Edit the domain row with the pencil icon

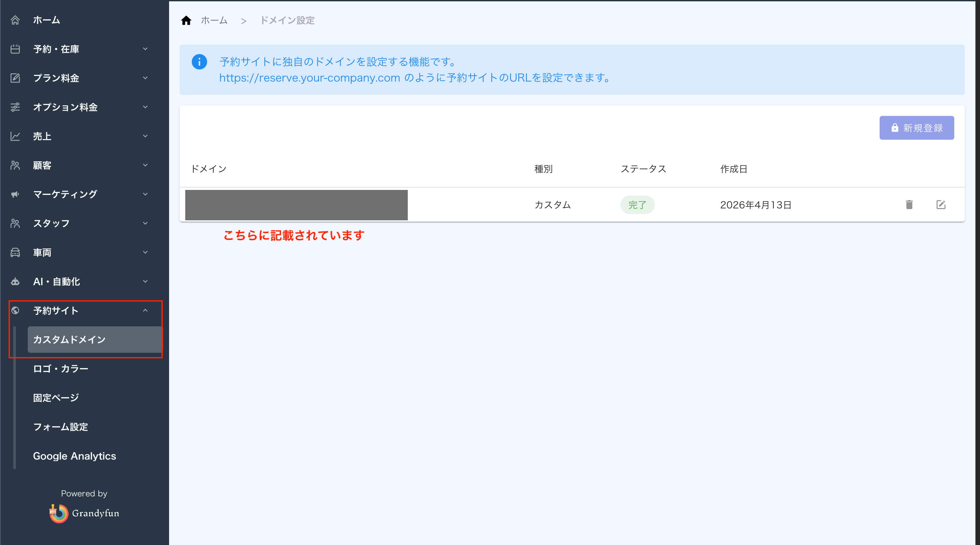click(x=941, y=205)
